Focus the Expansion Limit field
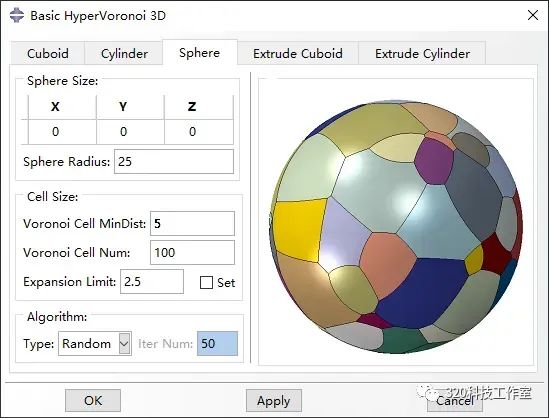This screenshot has height=418, width=549. (152, 281)
